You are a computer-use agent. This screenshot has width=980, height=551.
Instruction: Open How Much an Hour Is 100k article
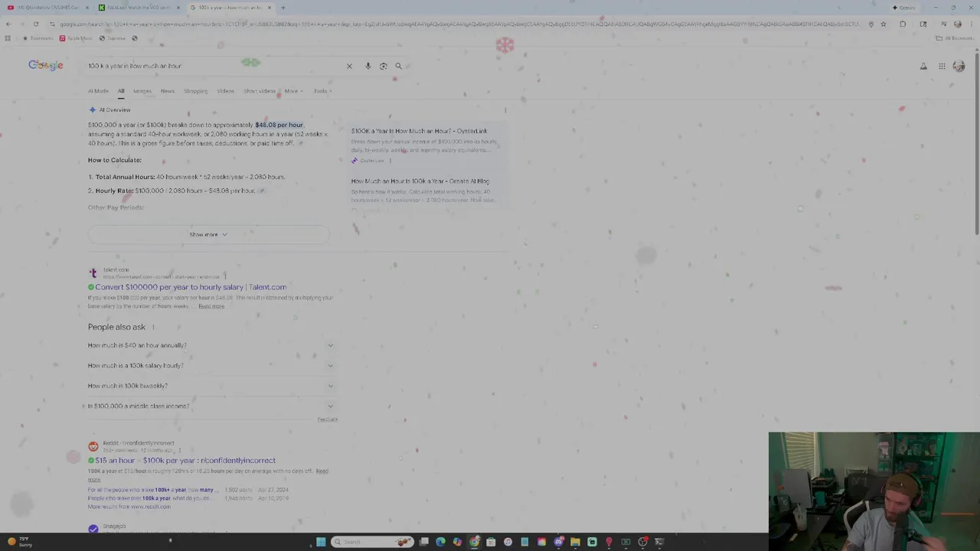(x=420, y=181)
